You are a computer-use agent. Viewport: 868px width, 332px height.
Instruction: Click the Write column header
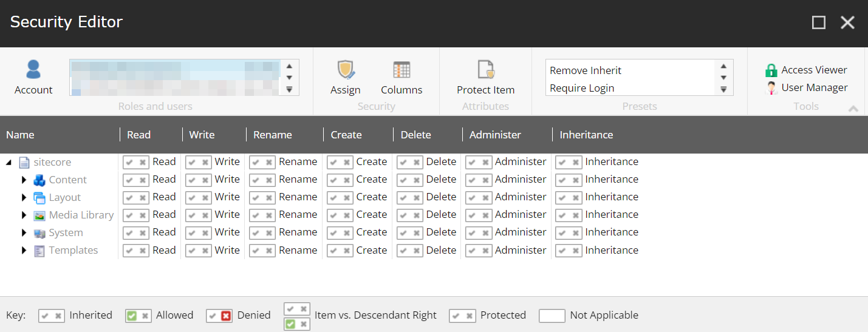[202, 135]
